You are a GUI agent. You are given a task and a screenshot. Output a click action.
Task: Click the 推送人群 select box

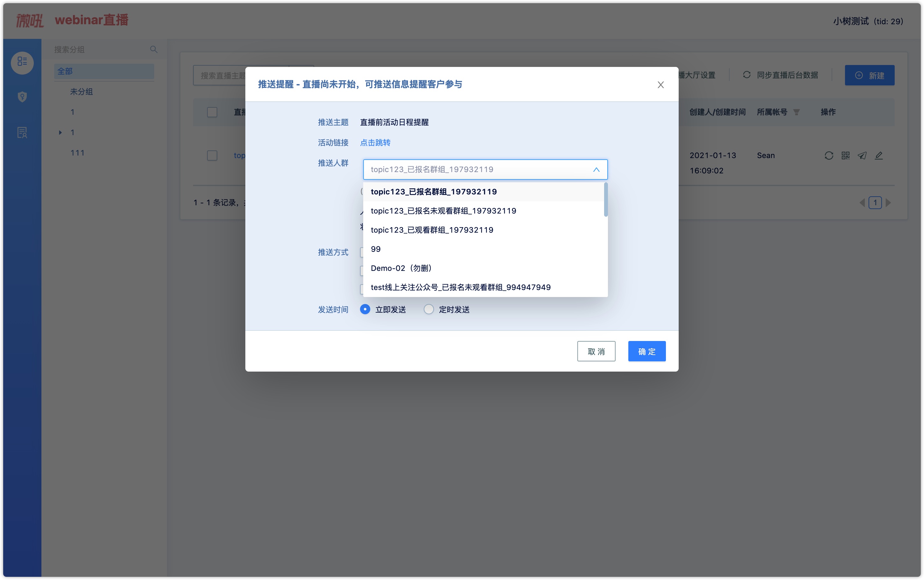[x=485, y=170]
